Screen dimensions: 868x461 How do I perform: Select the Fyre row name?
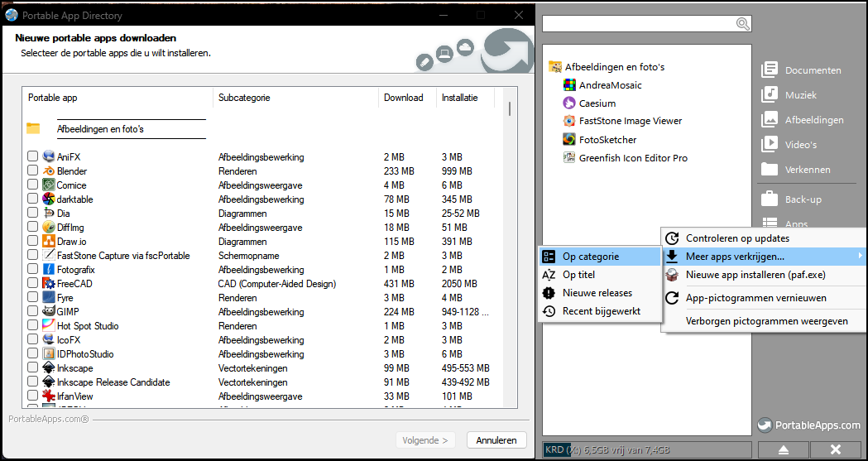coord(65,298)
